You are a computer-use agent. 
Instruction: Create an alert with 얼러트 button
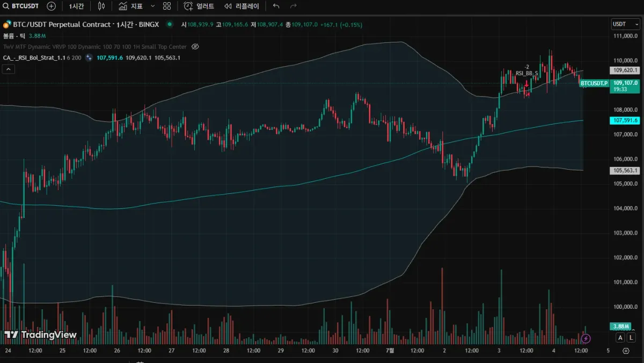tap(199, 6)
